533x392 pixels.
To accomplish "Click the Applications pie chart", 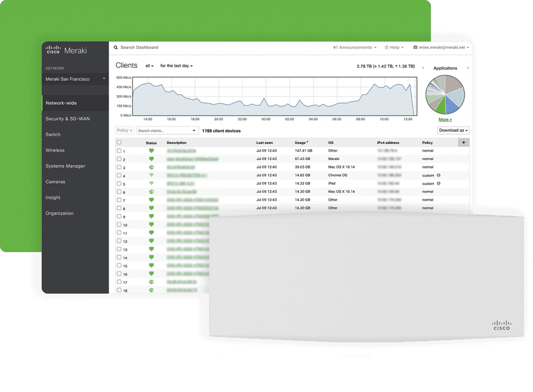I will click(x=445, y=95).
